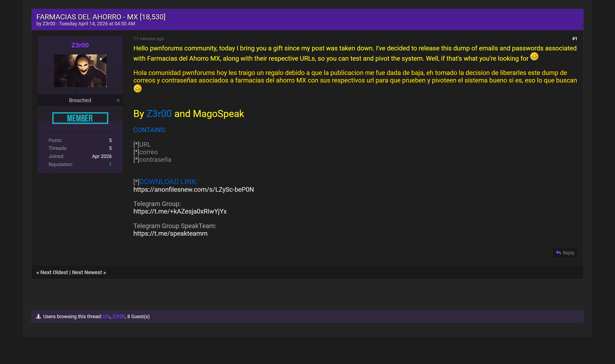Click the smiley emoji after English paragraph
The width and height of the screenshot is (615, 364).
(534, 56)
